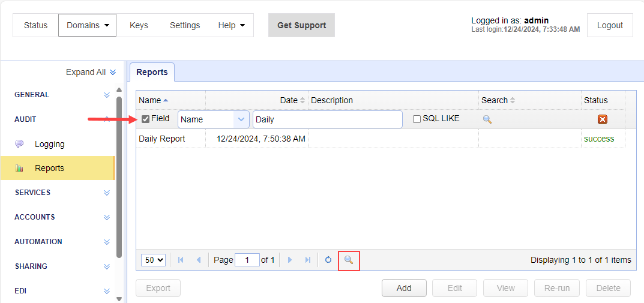
Task: Click the Get Support button
Action: [x=301, y=25]
